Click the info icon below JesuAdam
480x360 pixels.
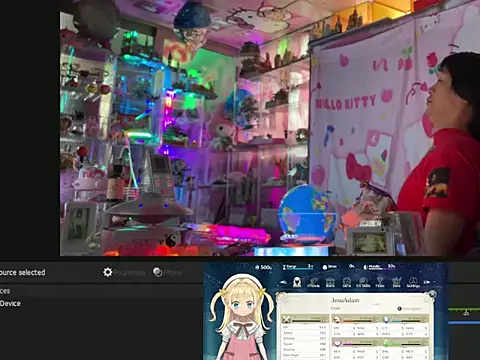[x=400, y=309]
